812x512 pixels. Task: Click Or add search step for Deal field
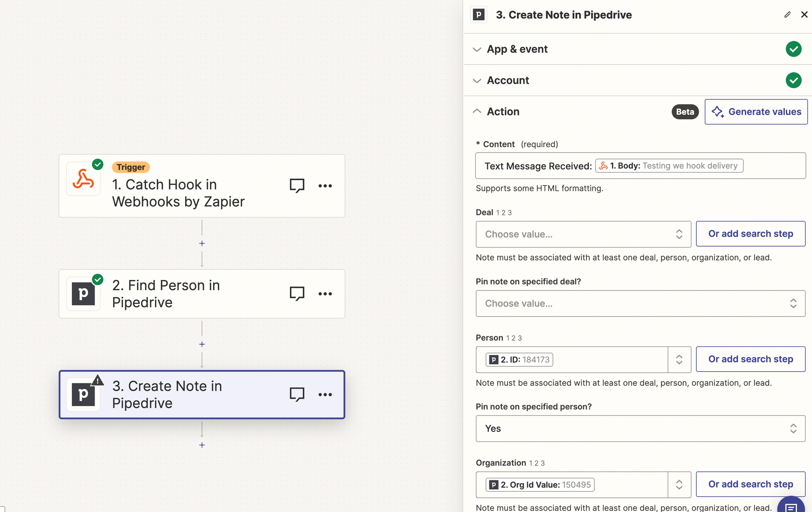coord(751,234)
